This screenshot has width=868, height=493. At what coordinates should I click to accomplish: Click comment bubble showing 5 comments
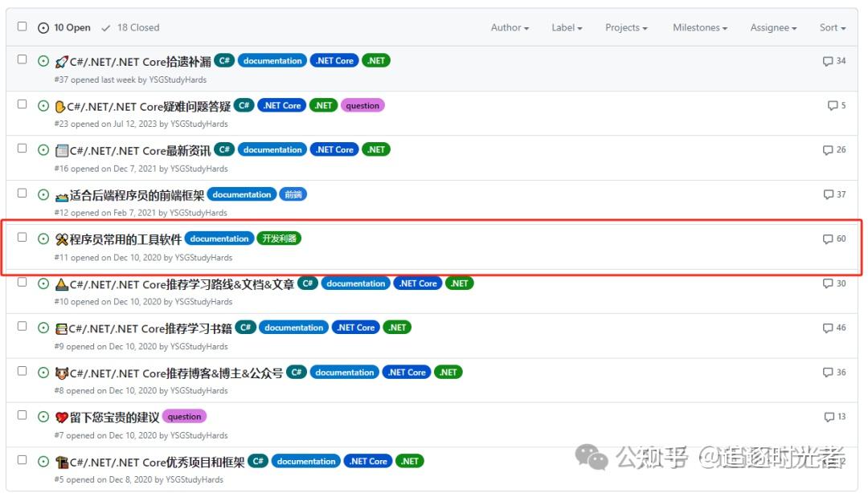[x=833, y=105]
